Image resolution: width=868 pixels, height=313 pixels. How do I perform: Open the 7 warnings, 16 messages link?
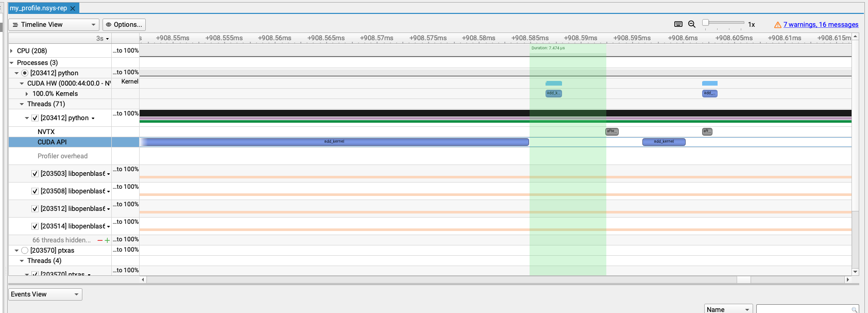[821, 25]
